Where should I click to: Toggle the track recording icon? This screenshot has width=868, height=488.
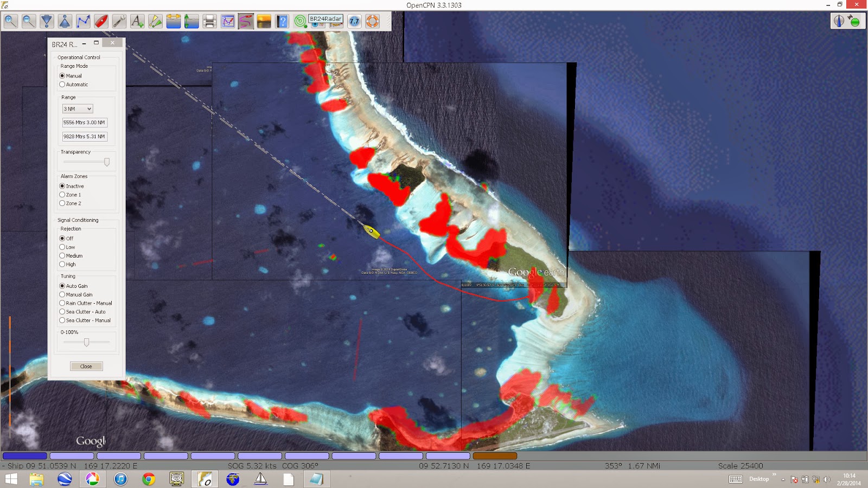(x=246, y=21)
